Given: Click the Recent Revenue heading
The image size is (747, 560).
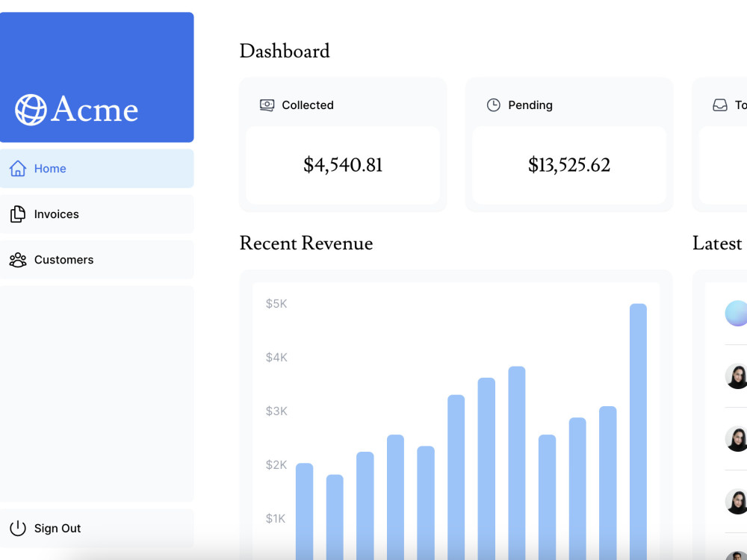Looking at the screenshot, I should tap(306, 243).
